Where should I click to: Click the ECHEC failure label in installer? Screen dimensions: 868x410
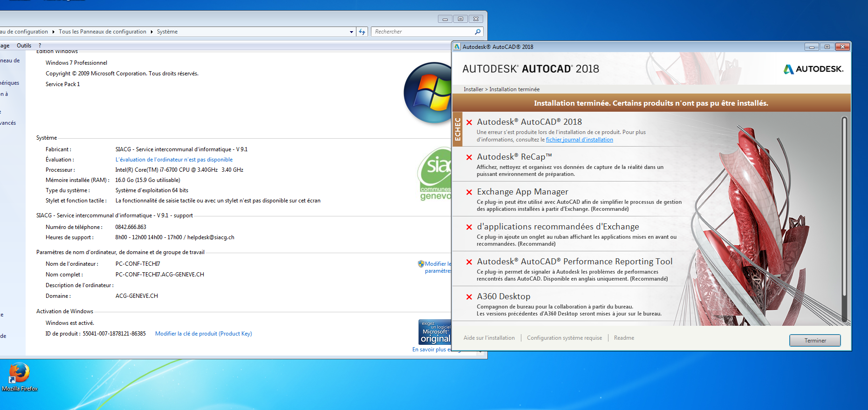[458, 129]
